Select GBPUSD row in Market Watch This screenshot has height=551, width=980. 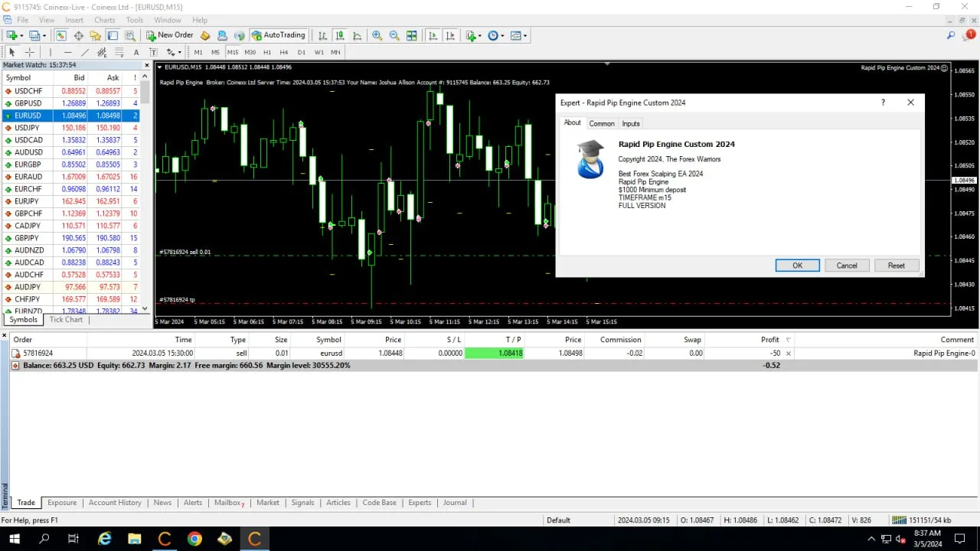point(70,103)
